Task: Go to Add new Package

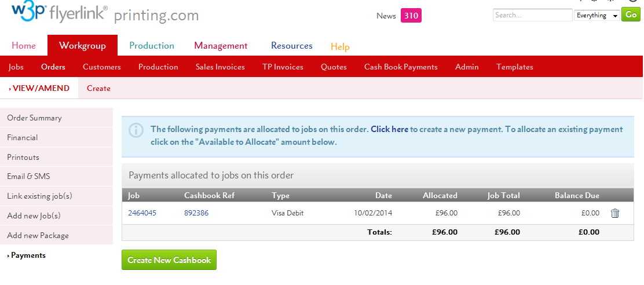Action: [57, 236]
